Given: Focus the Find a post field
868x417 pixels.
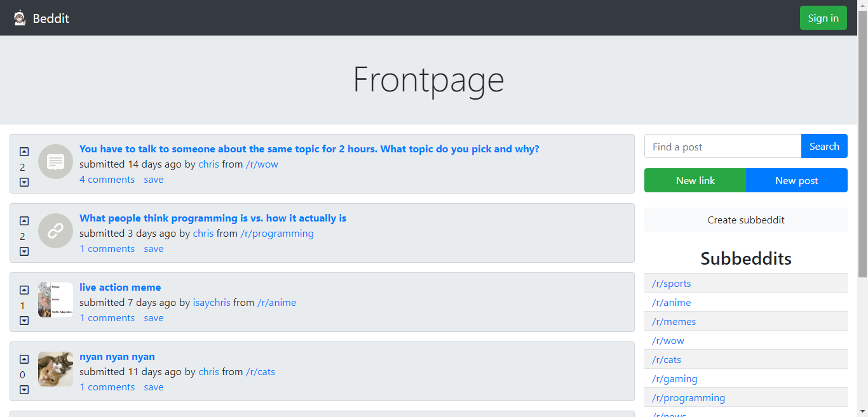Looking at the screenshot, I should tap(723, 146).
